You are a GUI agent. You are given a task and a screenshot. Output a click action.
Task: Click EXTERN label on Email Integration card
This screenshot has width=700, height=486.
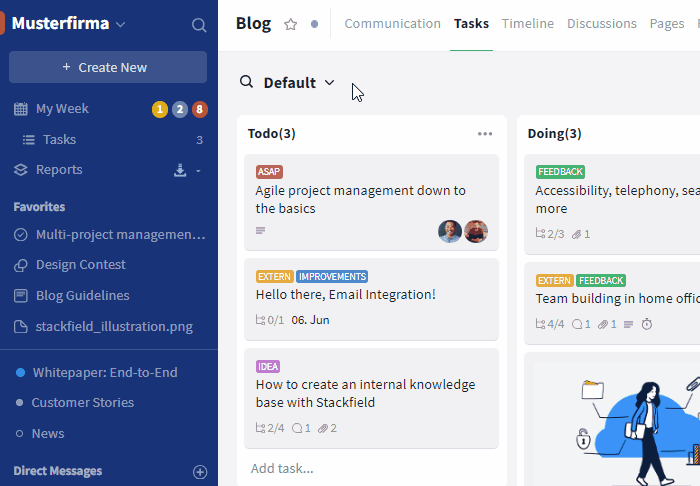pos(275,277)
